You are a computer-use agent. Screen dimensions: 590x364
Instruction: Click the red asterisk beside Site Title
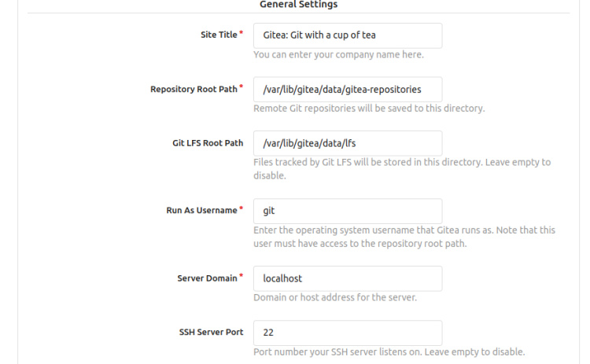242,34
